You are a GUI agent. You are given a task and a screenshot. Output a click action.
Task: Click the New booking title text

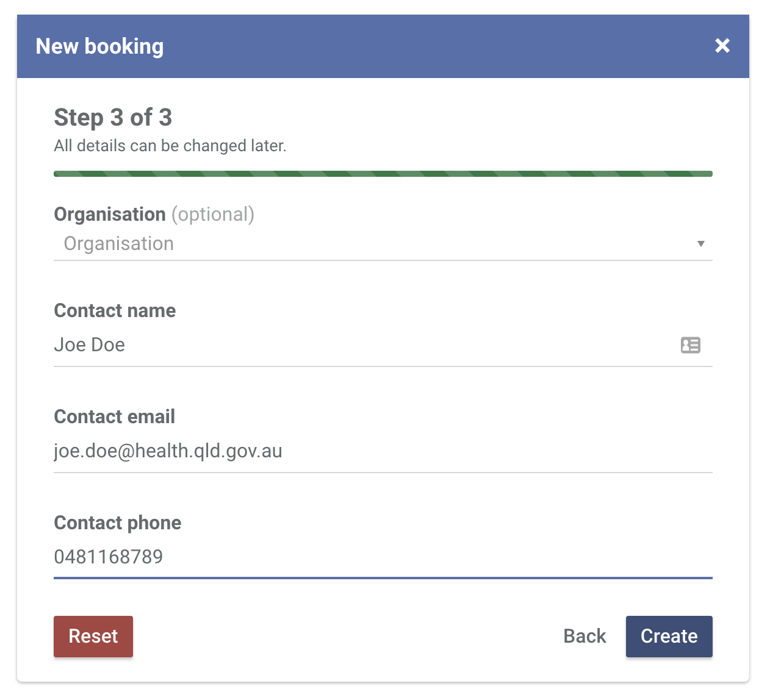pyautogui.click(x=99, y=46)
